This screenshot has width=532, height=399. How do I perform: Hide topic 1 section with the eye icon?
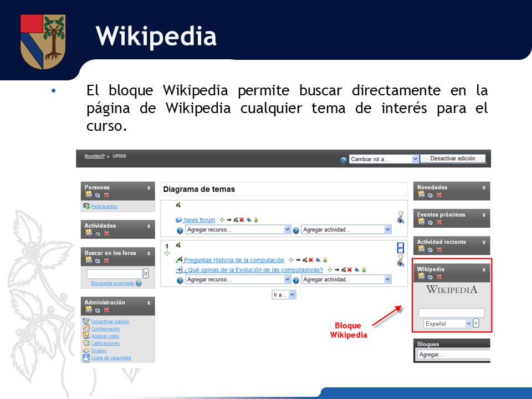(401, 264)
